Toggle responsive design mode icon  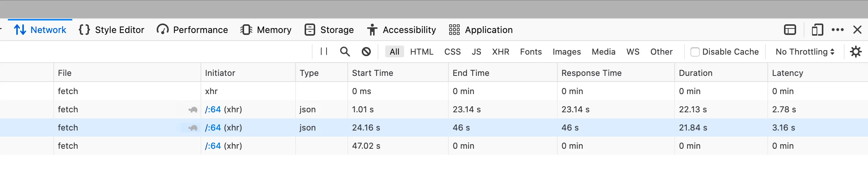(x=817, y=30)
